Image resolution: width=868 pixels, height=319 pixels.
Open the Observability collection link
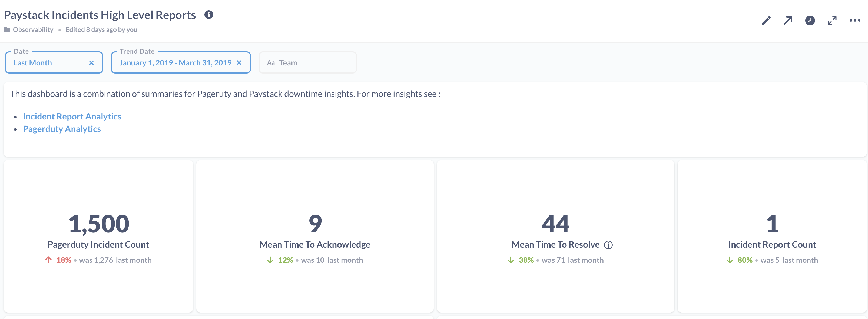[33, 30]
